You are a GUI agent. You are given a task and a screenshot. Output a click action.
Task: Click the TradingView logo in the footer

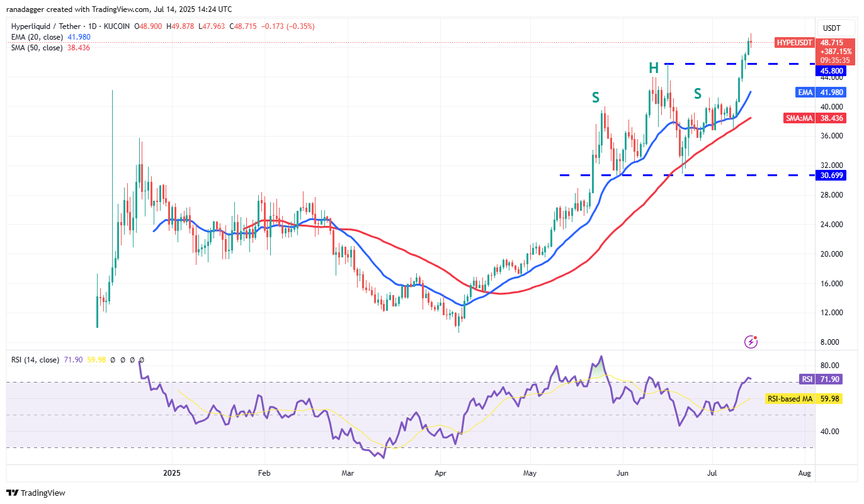point(36,493)
